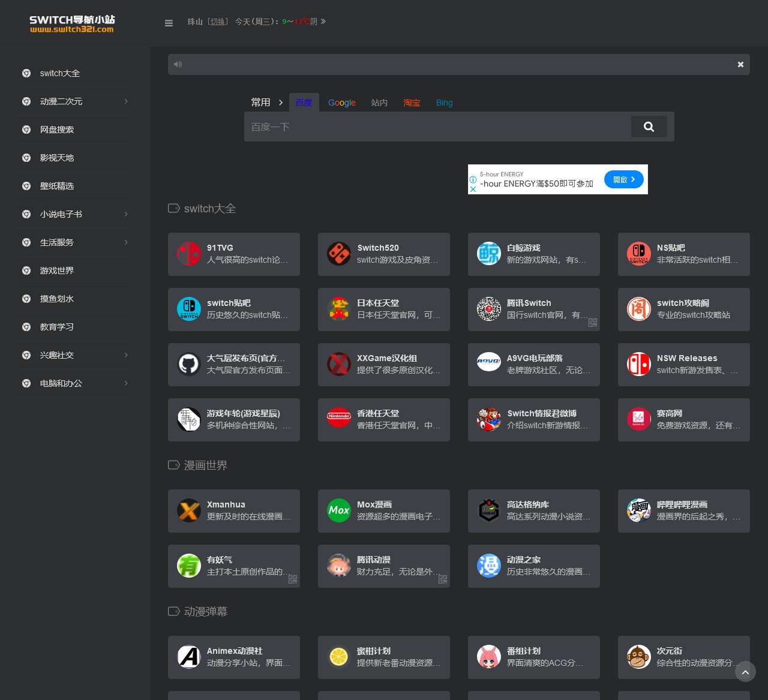
Task: Show QR code on 有妖气 card
Action: [293, 579]
